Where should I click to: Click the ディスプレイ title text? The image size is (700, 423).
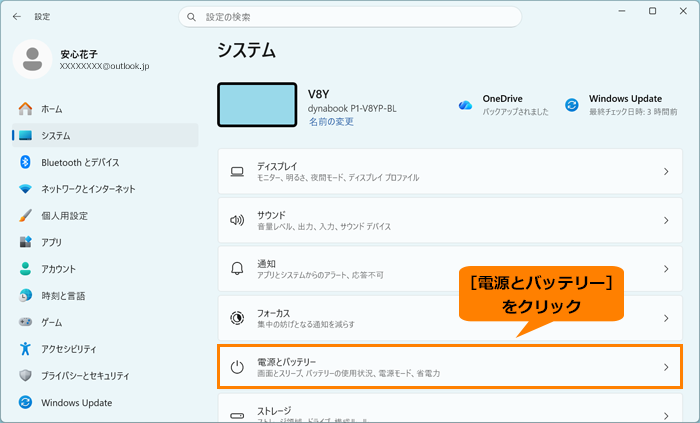pos(277,166)
